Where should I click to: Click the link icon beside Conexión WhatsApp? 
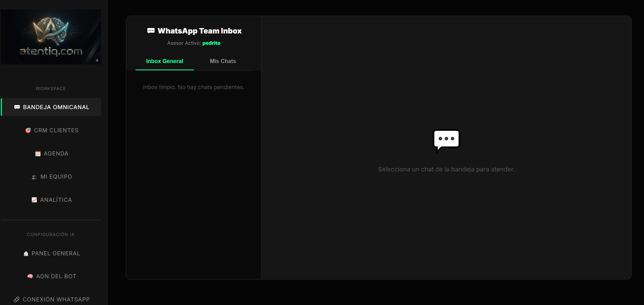pos(17,299)
